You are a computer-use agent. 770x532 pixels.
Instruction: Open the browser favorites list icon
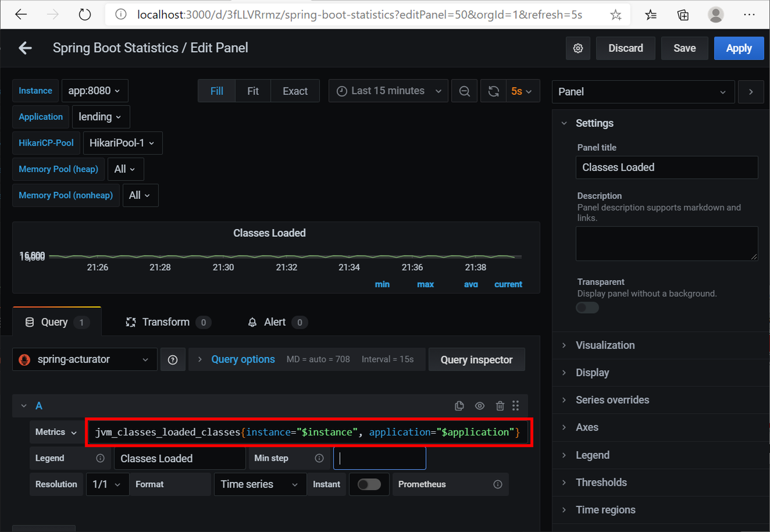[x=651, y=15]
